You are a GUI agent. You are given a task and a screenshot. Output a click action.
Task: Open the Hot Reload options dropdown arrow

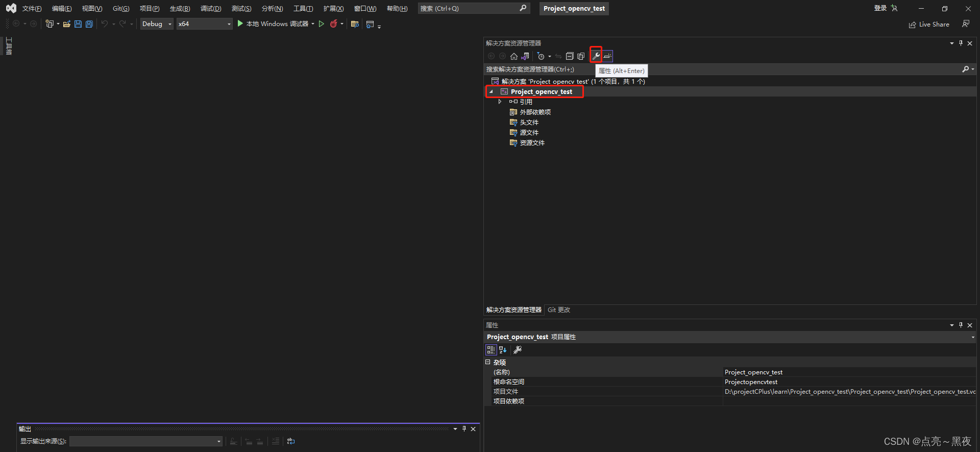pos(342,24)
